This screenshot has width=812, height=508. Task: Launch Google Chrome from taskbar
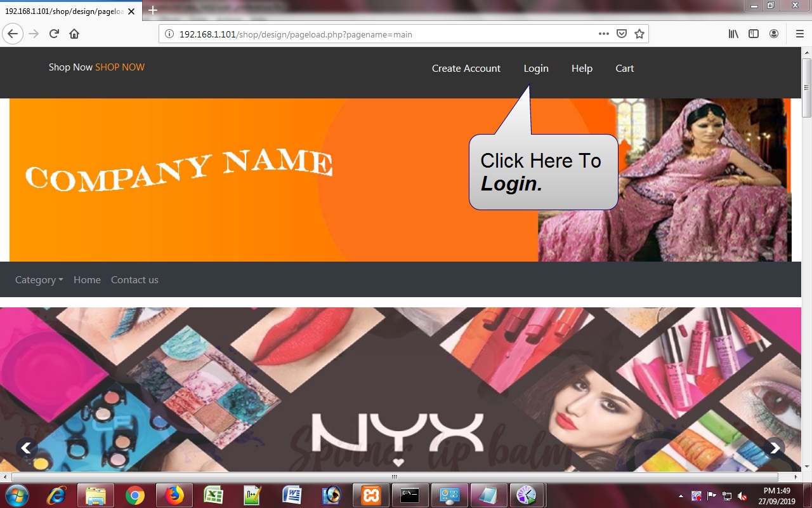[x=134, y=495]
